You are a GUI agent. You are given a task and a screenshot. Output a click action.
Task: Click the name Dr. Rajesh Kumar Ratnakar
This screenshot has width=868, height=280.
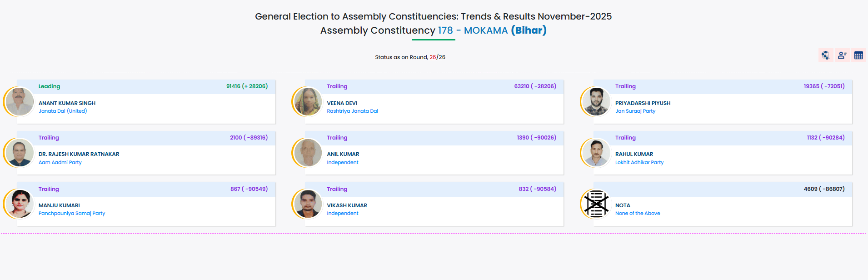pyautogui.click(x=79, y=154)
